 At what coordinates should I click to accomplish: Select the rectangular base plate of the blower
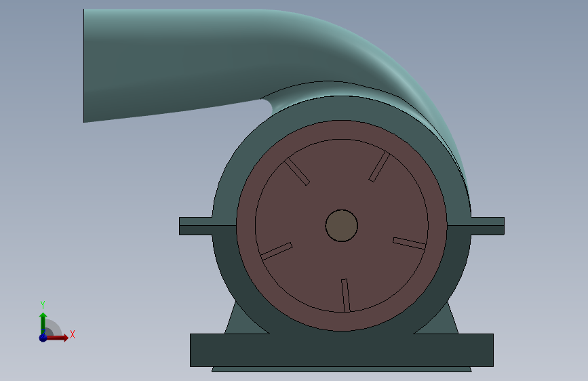coord(342,350)
